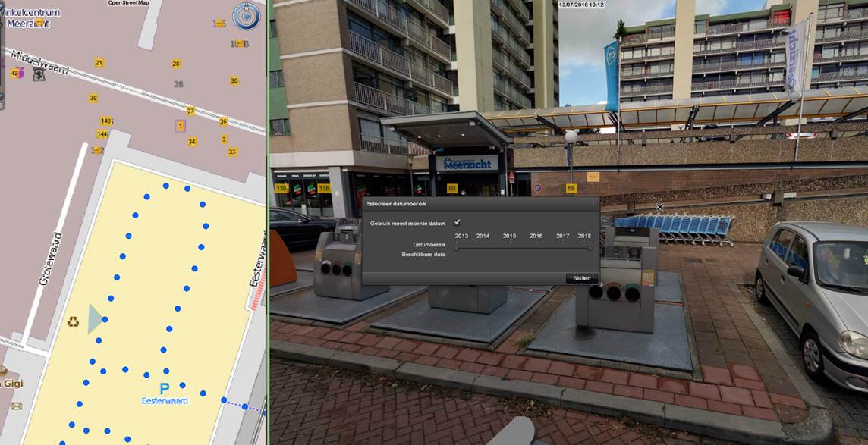The image size is (868, 445).
Task: Select house number 37 marker on map
Action: (191, 111)
